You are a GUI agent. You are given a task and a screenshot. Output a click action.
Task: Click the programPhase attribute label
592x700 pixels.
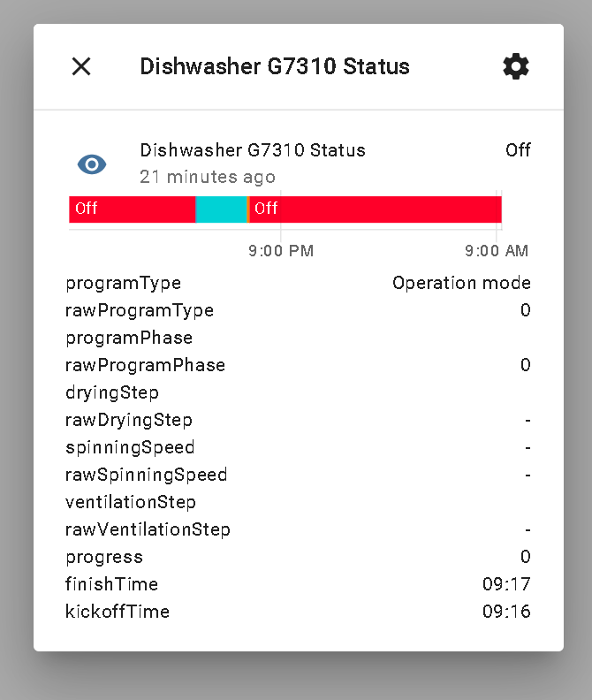[129, 339]
